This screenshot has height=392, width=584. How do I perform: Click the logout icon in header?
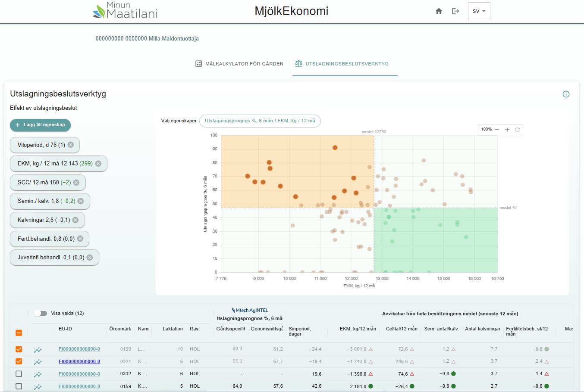pos(455,11)
